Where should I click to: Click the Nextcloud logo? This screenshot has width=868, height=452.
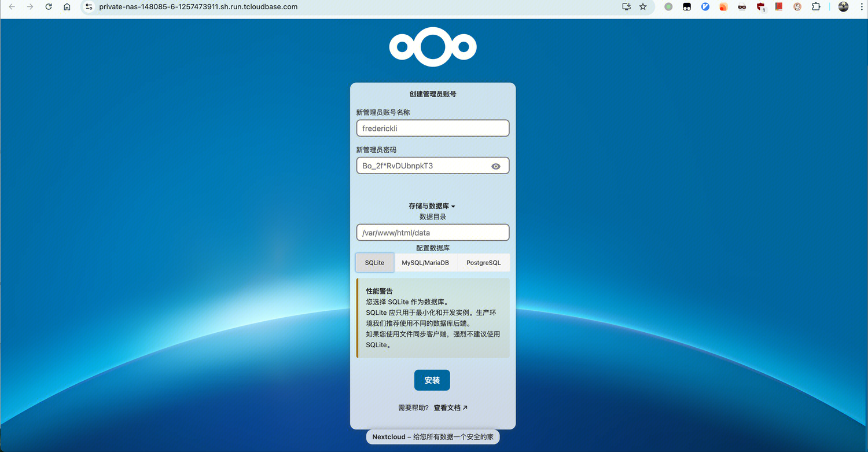[x=433, y=47]
